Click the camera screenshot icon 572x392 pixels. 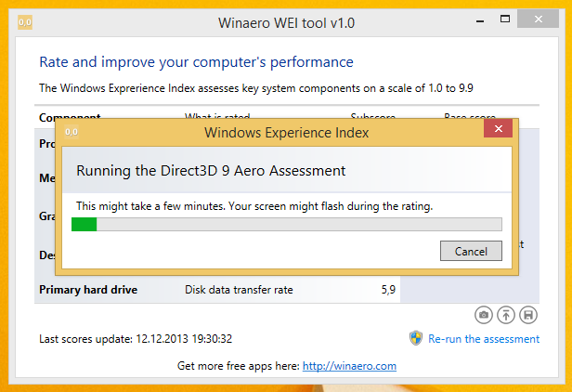tap(484, 315)
